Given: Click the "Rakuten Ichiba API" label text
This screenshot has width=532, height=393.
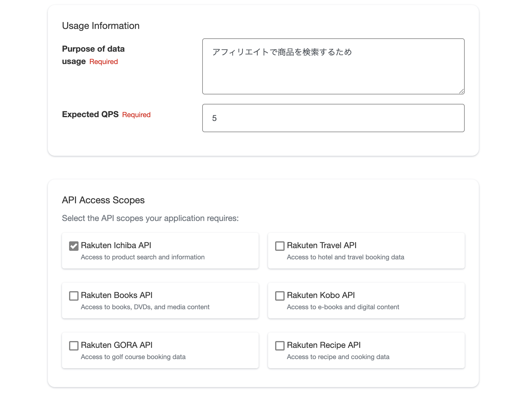Looking at the screenshot, I should pyautogui.click(x=116, y=245).
